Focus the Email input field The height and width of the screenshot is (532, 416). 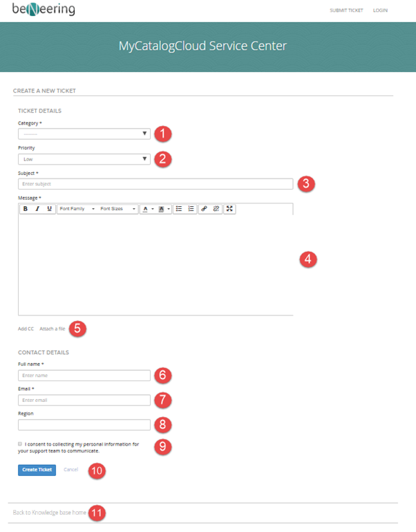point(84,400)
